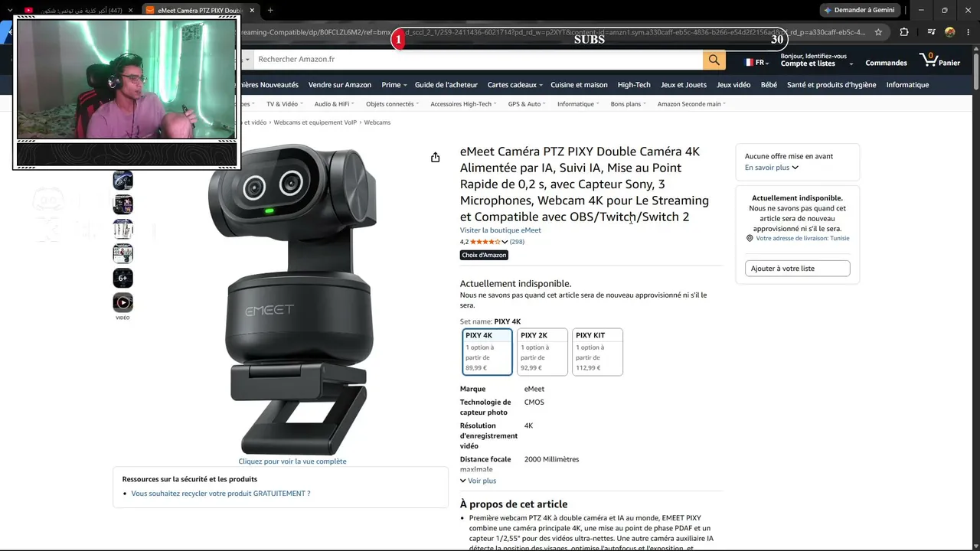Click the delivery address Tunisie link

(802, 238)
